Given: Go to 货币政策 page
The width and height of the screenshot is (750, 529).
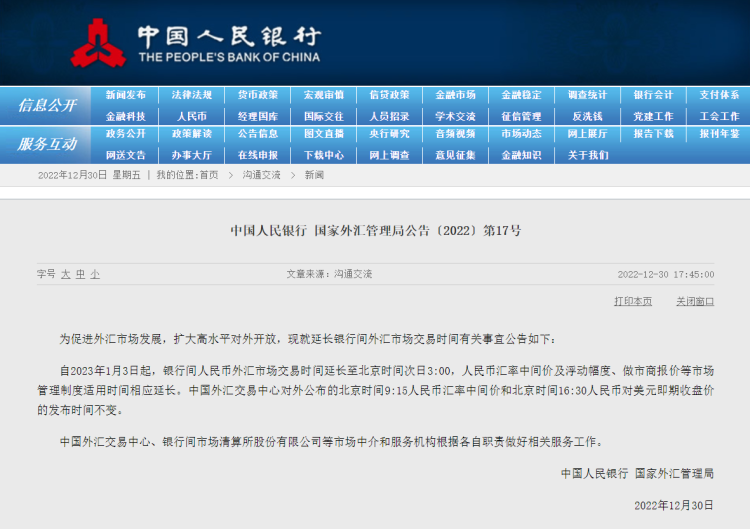Looking at the screenshot, I should 258,95.
